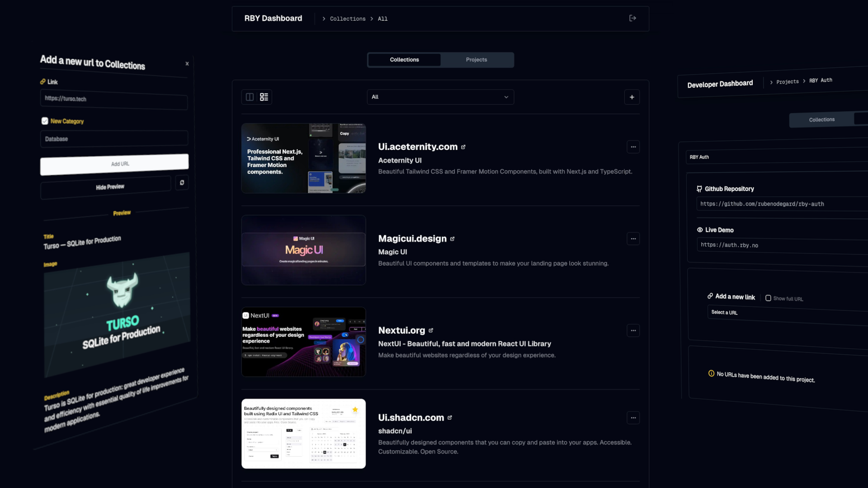Click the Link URL input field
Viewport: 868px width, 488px height.
coord(114,99)
